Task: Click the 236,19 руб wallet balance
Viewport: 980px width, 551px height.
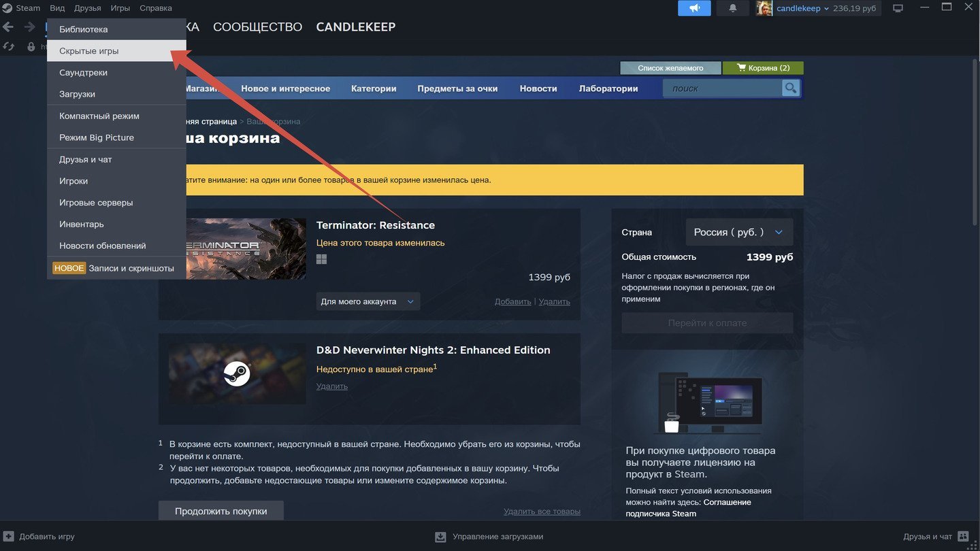Action: pos(854,8)
